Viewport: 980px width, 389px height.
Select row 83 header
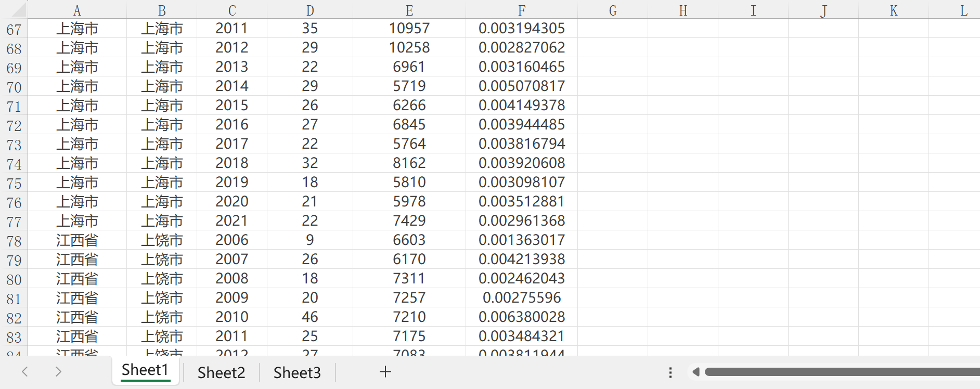point(14,337)
